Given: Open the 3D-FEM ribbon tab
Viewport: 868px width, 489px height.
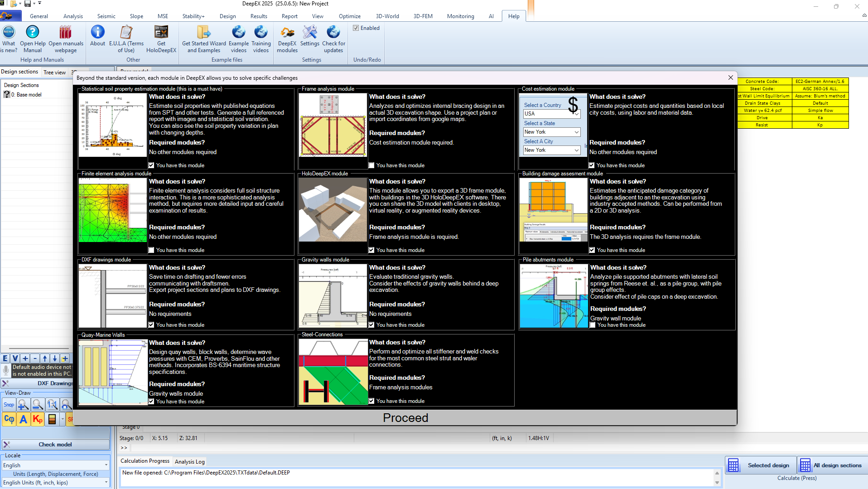Looking at the screenshot, I should 423,16.
